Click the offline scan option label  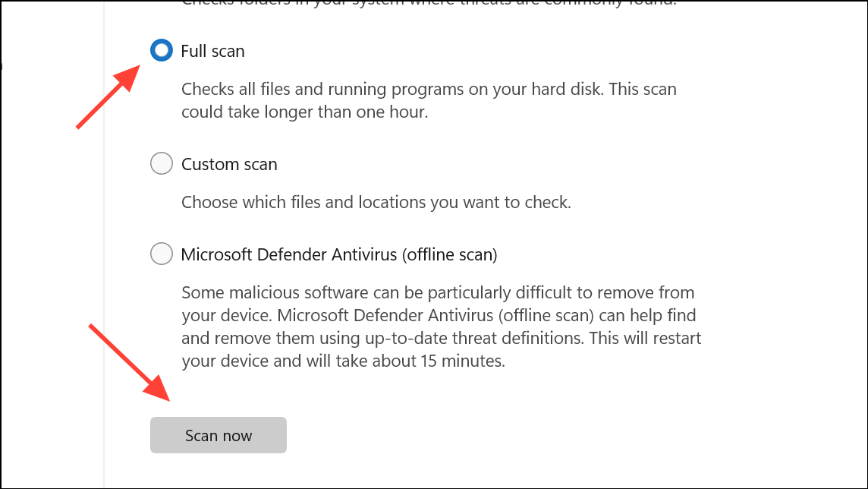(338, 254)
